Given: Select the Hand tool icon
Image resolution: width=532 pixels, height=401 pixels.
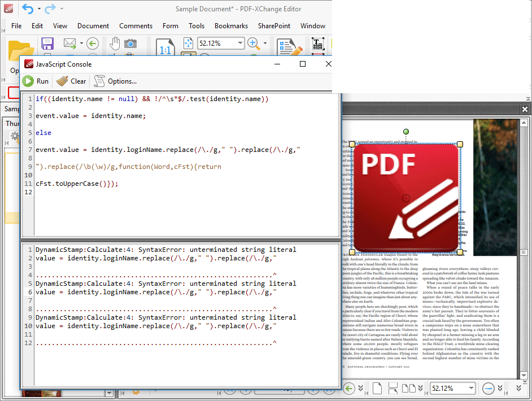Looking at the screenshot, I should (x=115, y=43).
